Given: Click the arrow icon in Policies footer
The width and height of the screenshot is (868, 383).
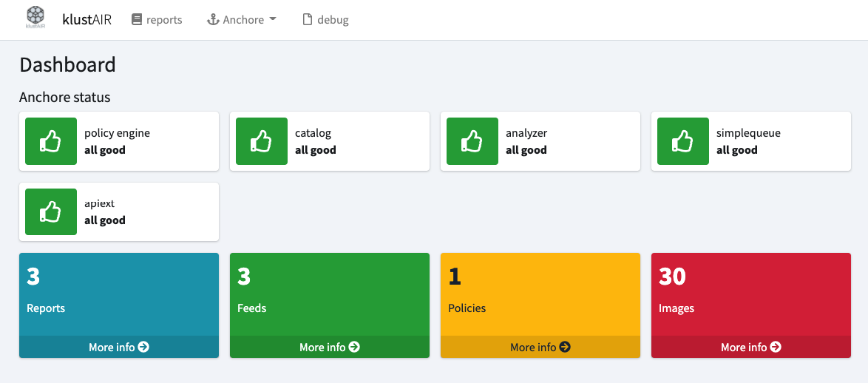Looking at the screenshot, I should coord(565,347).
